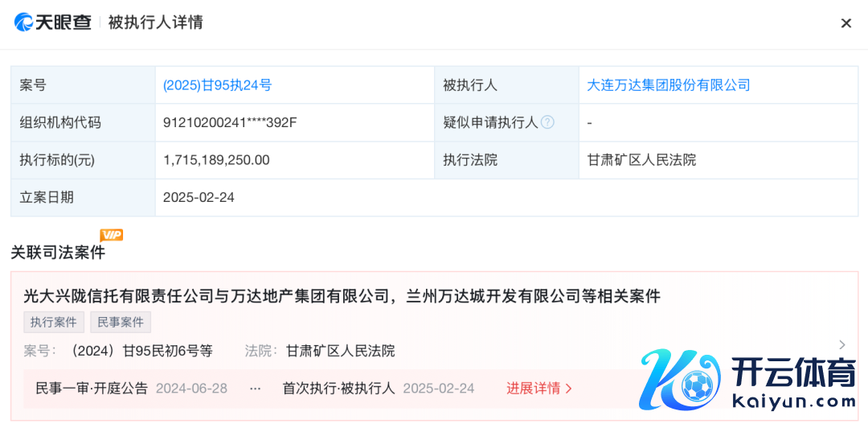Click 民事一审·开庭公告 timeline entry
868x428 pixels.
(x=92, y=389)
